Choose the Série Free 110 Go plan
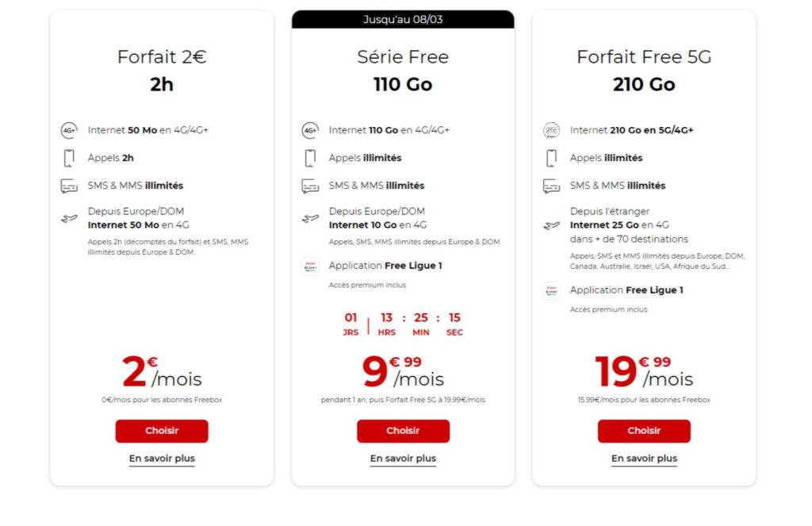This screenshot has width=812, height=526. (x=403, y=431)
